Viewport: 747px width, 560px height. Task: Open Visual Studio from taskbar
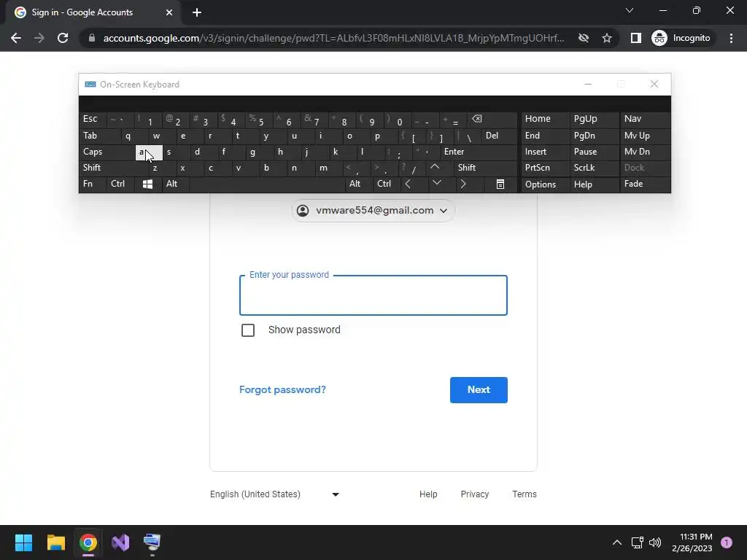pyautogui.click(x=120, y=542)
